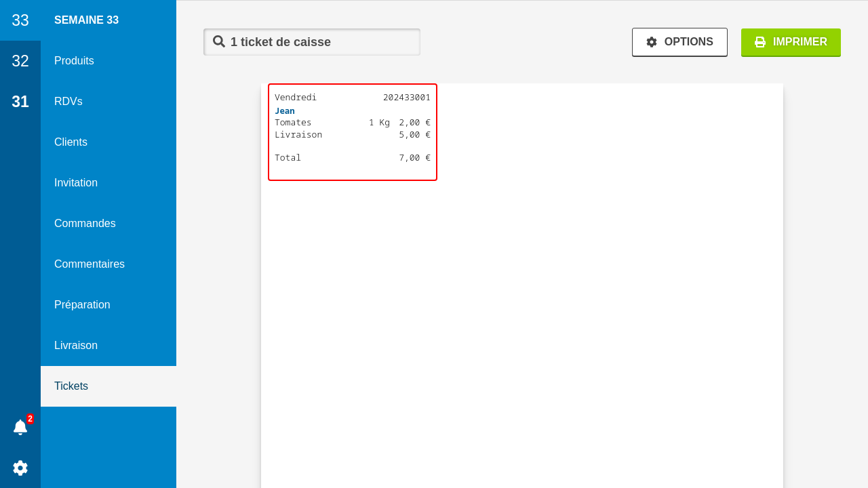
Task: Go to the RDVs page
Action: click(68, 102)
